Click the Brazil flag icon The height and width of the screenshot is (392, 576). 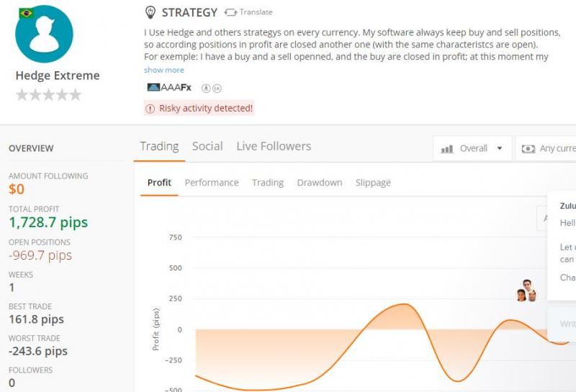(x=27, y=13)
